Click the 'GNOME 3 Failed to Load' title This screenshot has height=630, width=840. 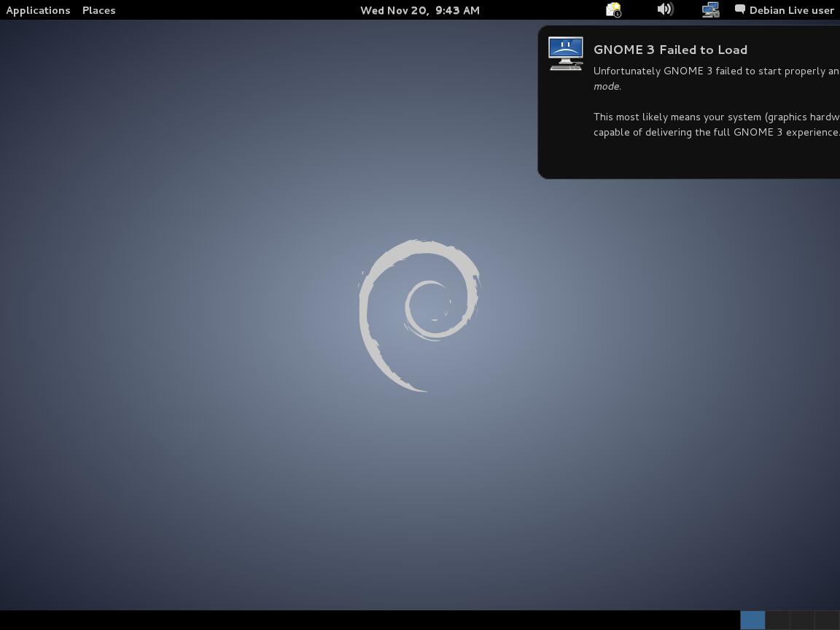pyautogui.click(x=670, y=50)
